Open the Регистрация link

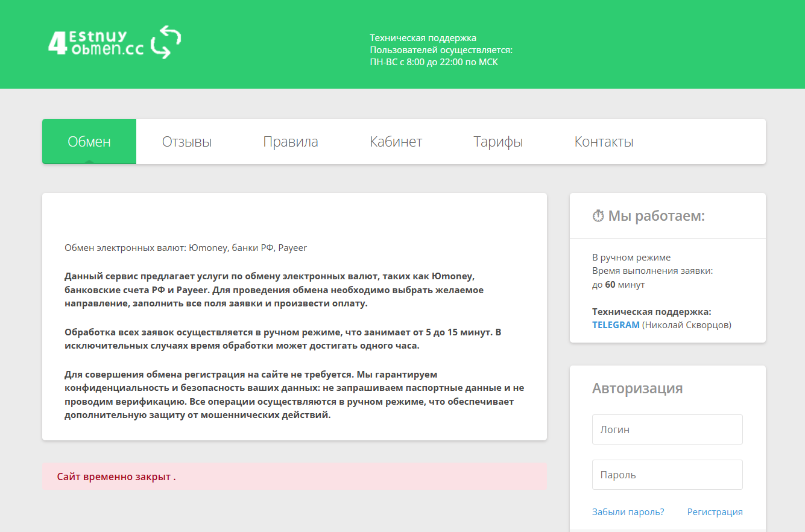715,511
